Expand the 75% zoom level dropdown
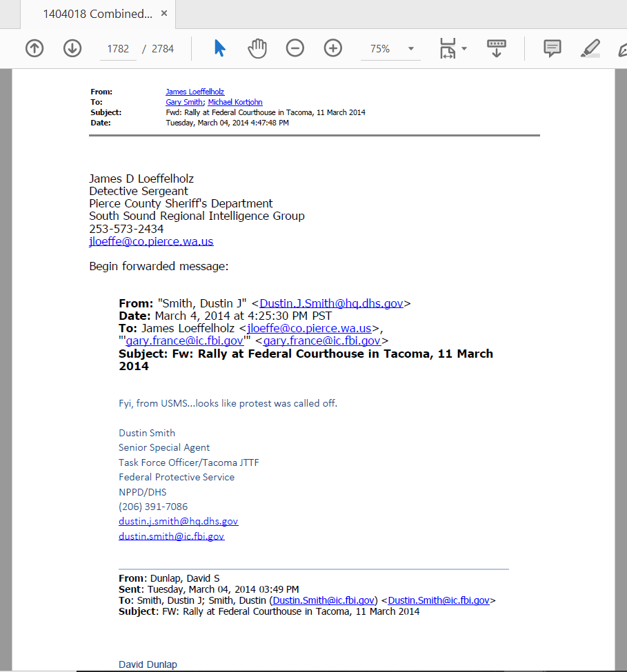This screenshot has width=627, height=672. (x=411, y=49)
